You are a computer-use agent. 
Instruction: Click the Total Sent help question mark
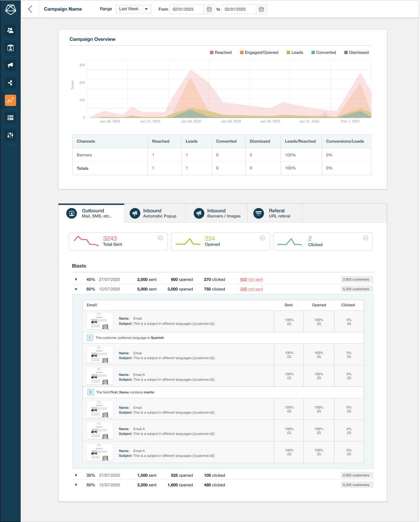click(160, 238)
